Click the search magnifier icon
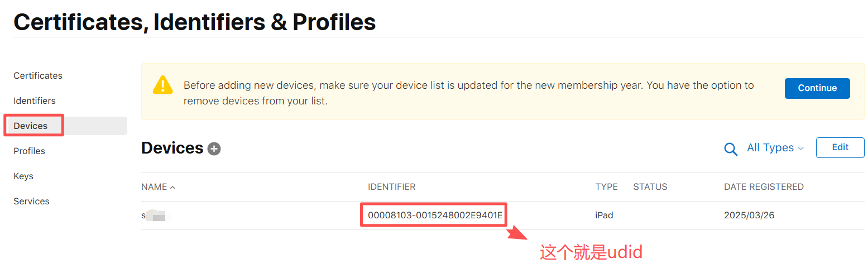This screenshot has height=268, width=868. (730, 149)
